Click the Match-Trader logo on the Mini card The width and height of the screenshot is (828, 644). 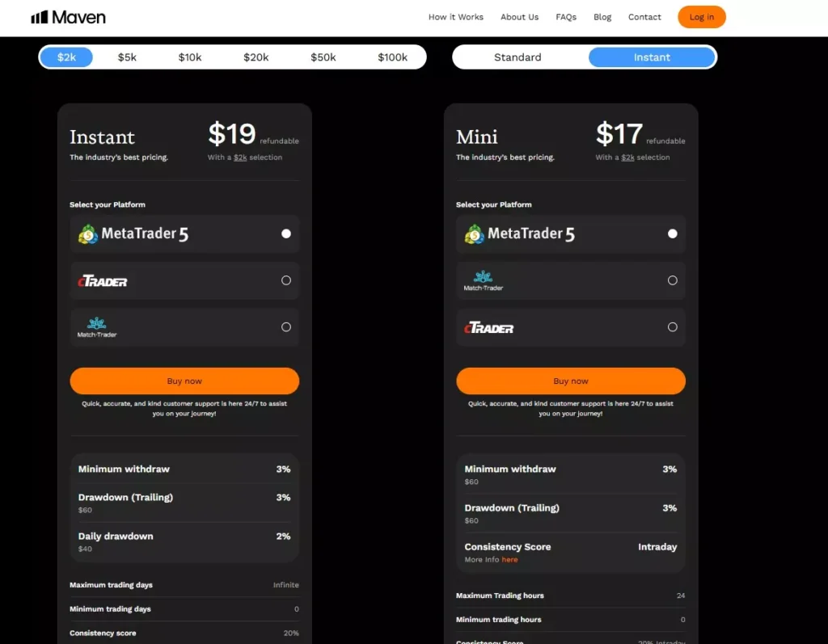coord(483,280)
